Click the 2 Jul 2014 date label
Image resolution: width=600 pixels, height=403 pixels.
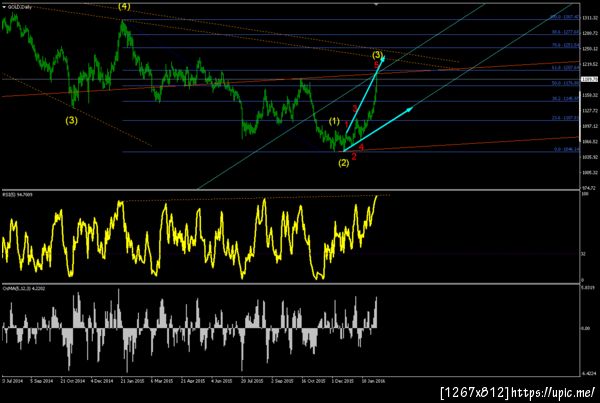tap(13, 381)
